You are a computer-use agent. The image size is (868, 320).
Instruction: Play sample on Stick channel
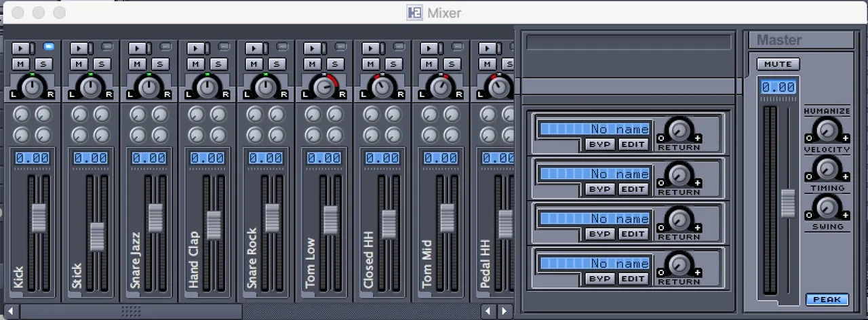[x=79, y=48]
